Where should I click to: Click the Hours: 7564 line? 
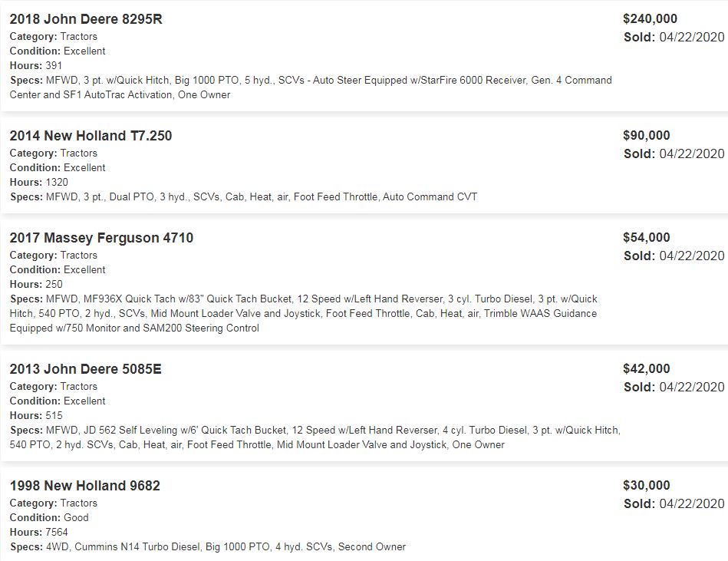(38, 533)
